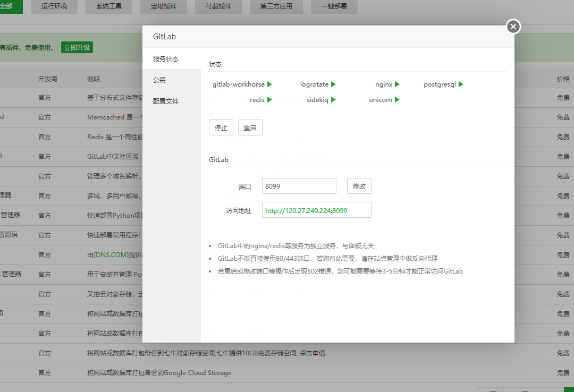Click the 又拍云对象存储 description text
The image size is (574, 392).
(115, 294)
